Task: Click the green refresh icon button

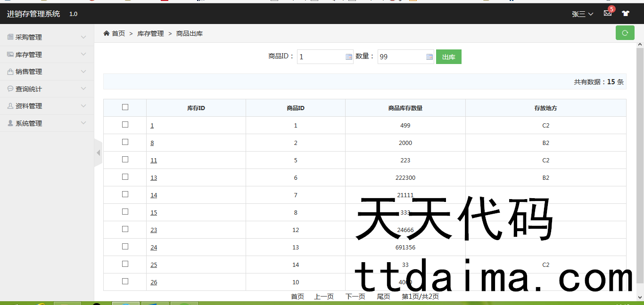Action: point(625,33)
